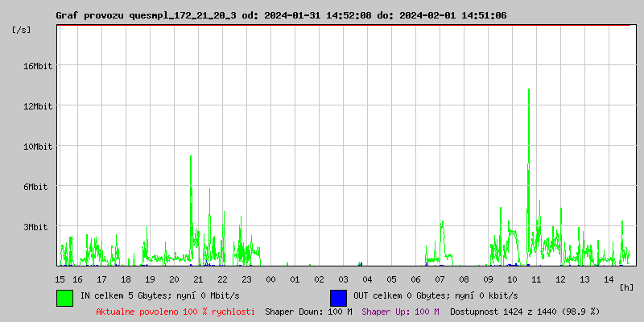Click the 07 hour axis label

[x=440, y=279]
